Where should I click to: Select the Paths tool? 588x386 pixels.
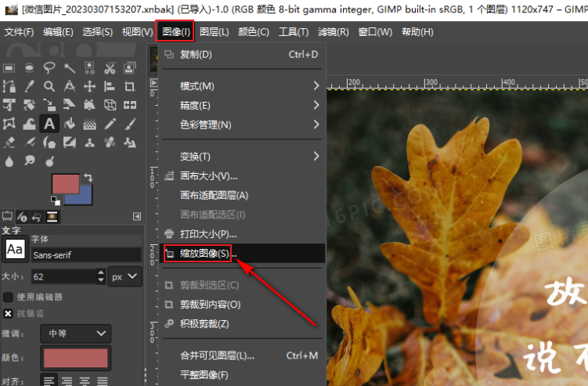(x=9, y=86)
